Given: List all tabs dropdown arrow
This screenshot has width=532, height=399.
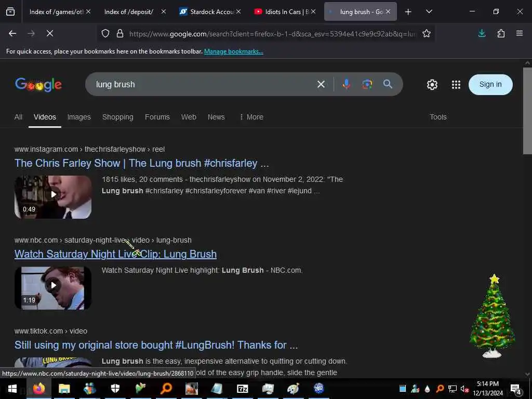Looking at the screenshot, I should (x=429, y=12).
